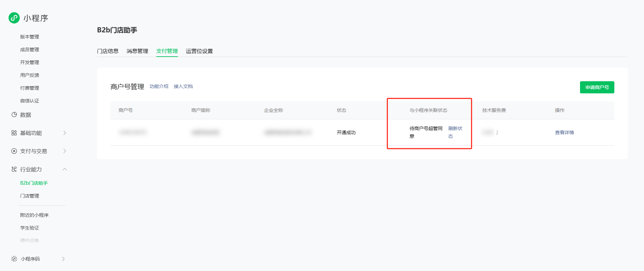Image resolution: width=644 pixels, height=271 pixels.
Task: Click the 待商户号超管同意 status text
Action: (426, 132)
